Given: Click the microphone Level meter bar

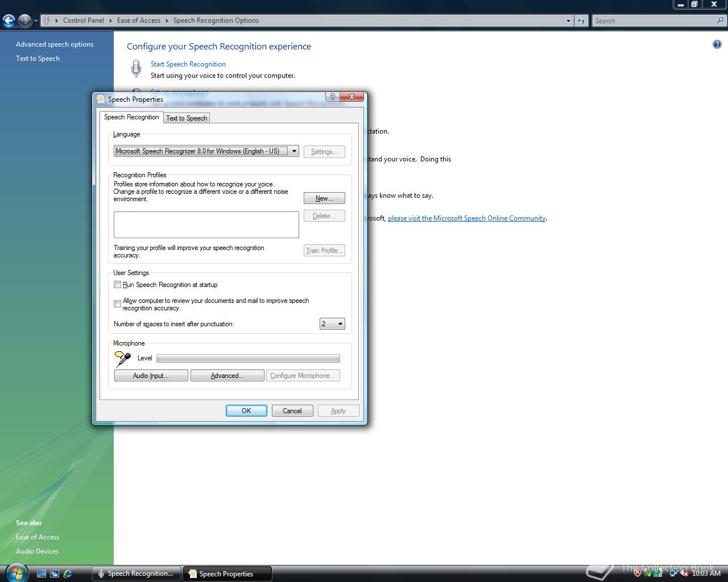Looking at the screenshot, I should coord(248,358).
